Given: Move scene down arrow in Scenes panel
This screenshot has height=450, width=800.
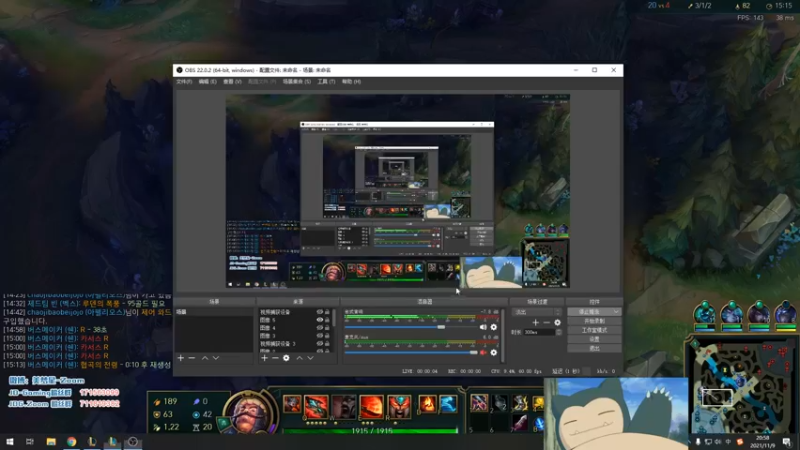Looking at the screenshot, I should coord(216,358).
